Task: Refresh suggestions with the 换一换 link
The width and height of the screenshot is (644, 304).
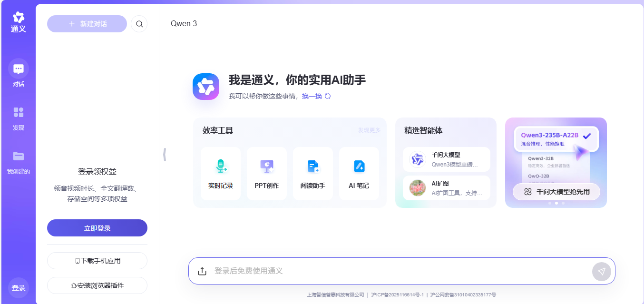Action: 316,96
